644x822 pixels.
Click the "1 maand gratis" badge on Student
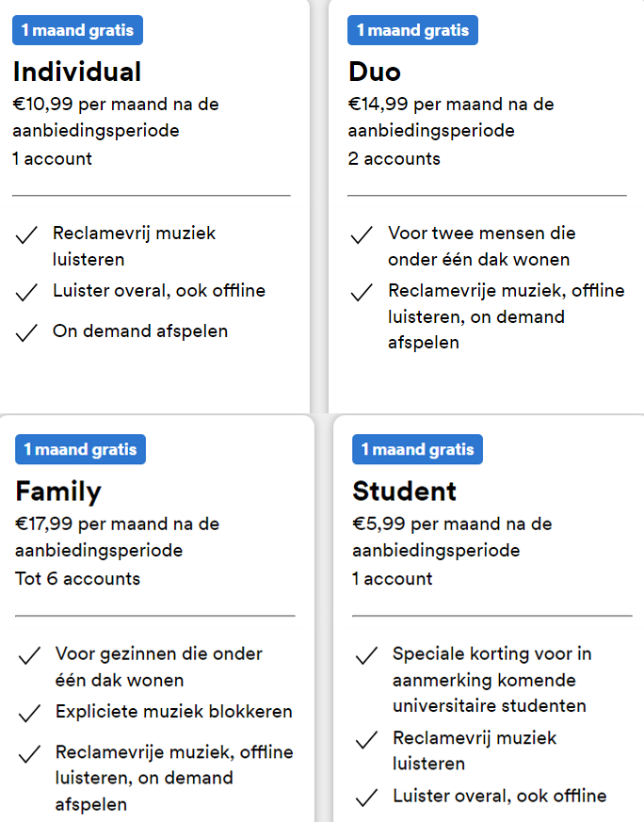417,449
